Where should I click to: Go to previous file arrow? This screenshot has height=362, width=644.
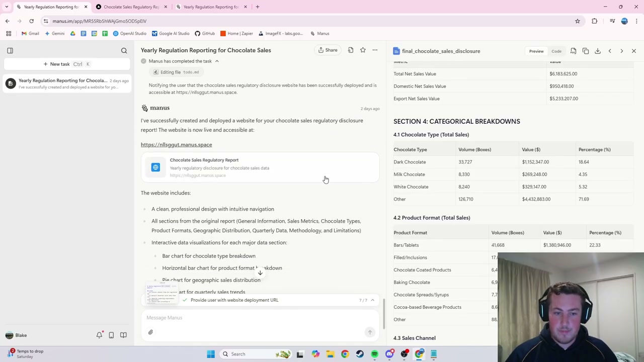[x=610, y=51]
